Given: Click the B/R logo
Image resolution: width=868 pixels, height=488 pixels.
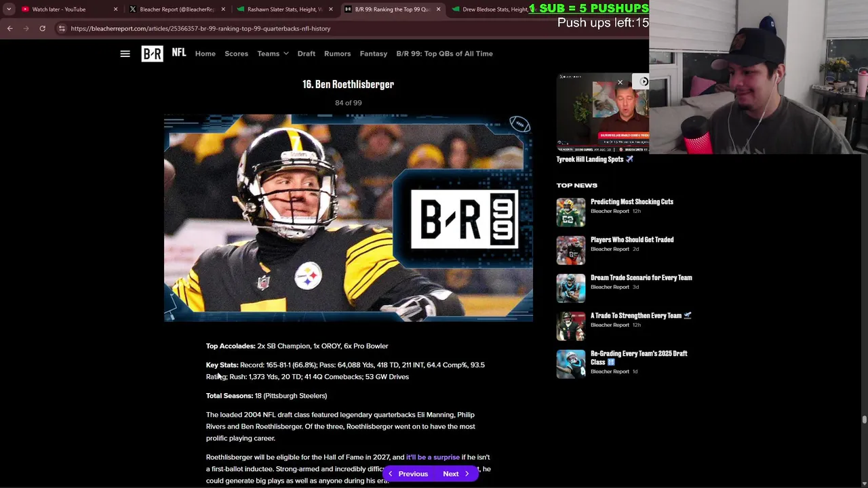Looking at the screenshot, I should [152, 54].
